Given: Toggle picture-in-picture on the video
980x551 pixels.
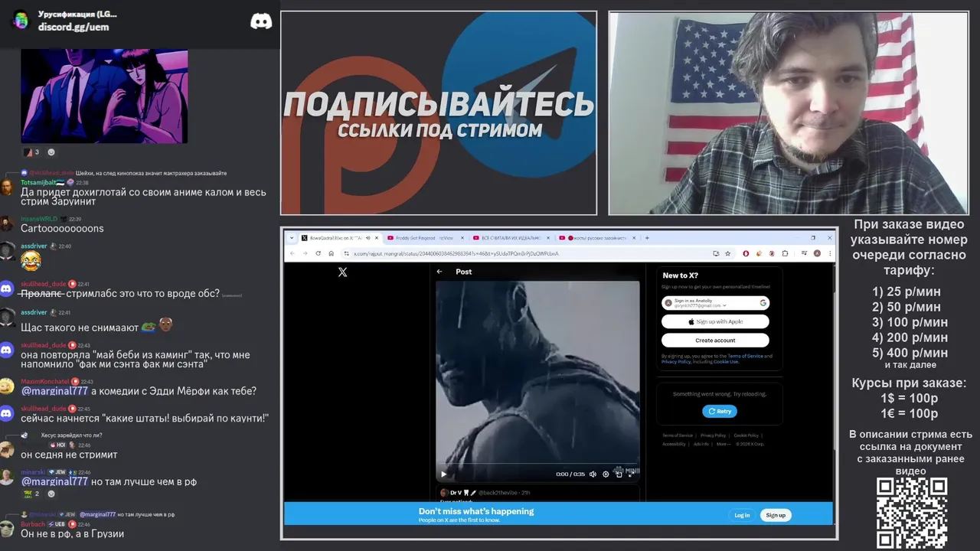Looking at the screenshot, I should pos(619,474).
